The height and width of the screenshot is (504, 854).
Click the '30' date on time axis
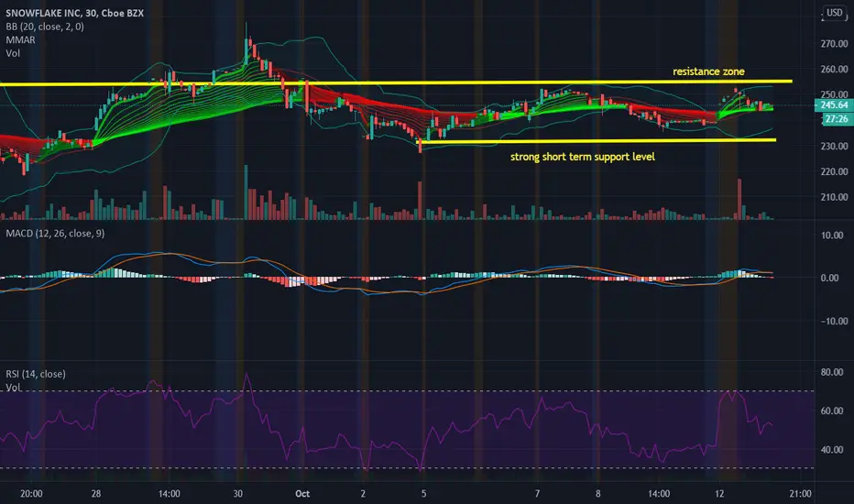point(237,494)
